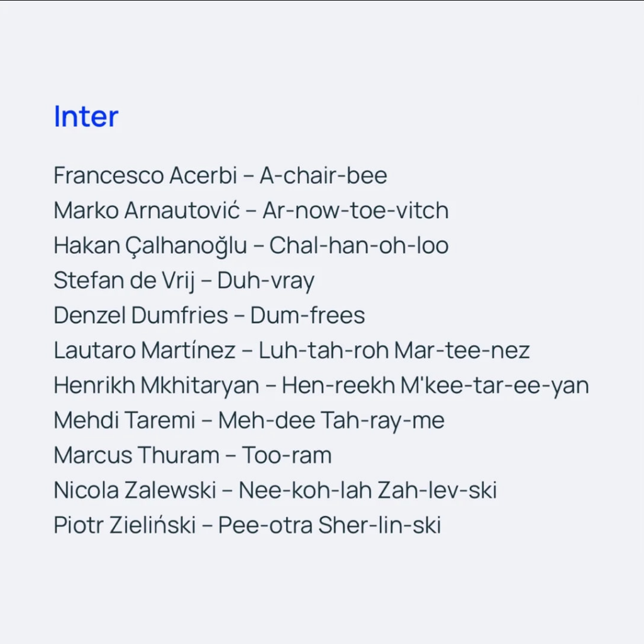Click the Too-ram pronunciation text
Screen dimensions: 644x644
click(x=287, y=455)
